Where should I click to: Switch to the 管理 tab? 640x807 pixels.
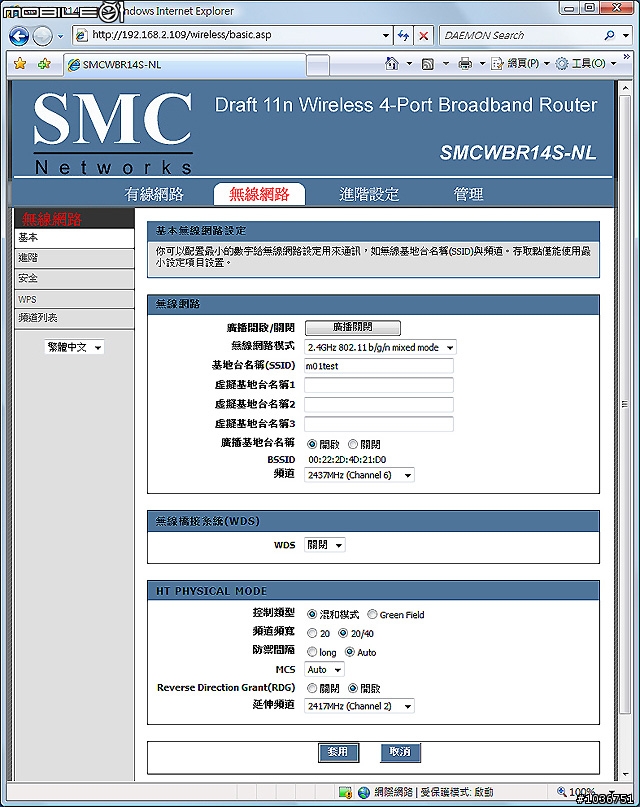pyautogui.click(x=468, y=194)
